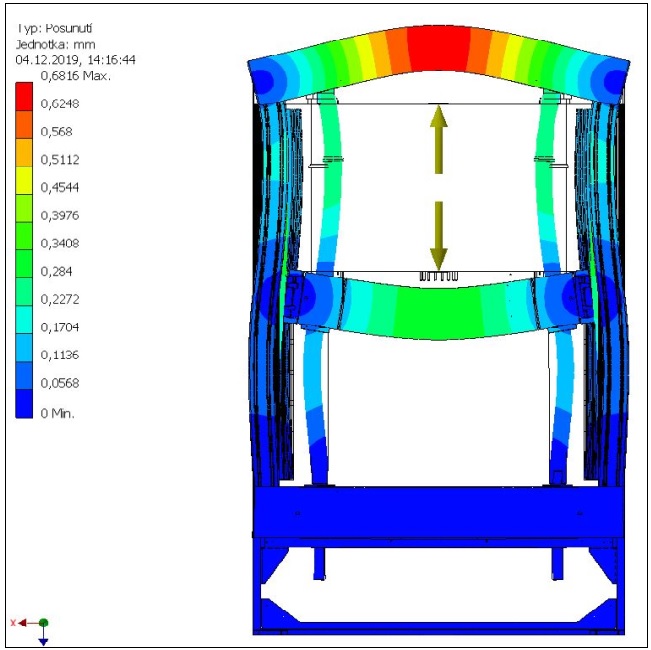Select the upward yellow force arrow

click(x=438, y=139)
